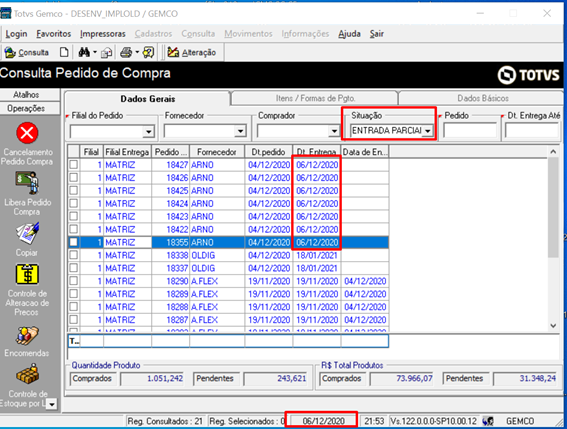This screenshot has height=429, width=567.
Task: Click the Operações sidebar button
Action: point(26,109)
